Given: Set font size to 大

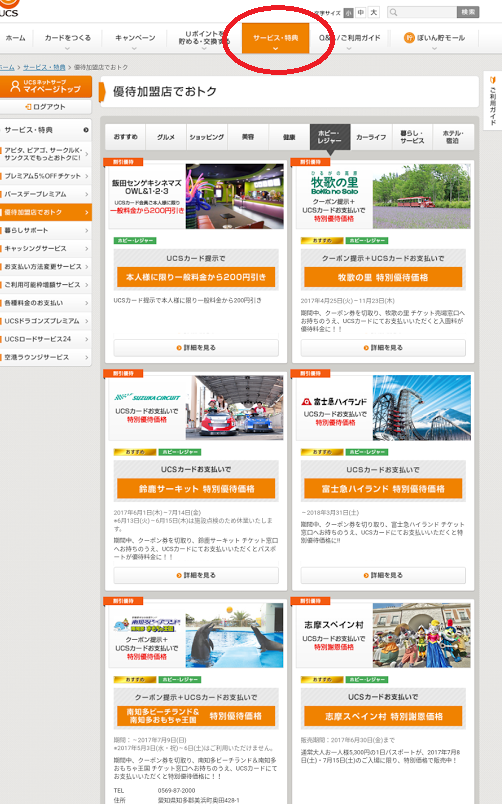Looking at the screenshot, I should [374, 12].
